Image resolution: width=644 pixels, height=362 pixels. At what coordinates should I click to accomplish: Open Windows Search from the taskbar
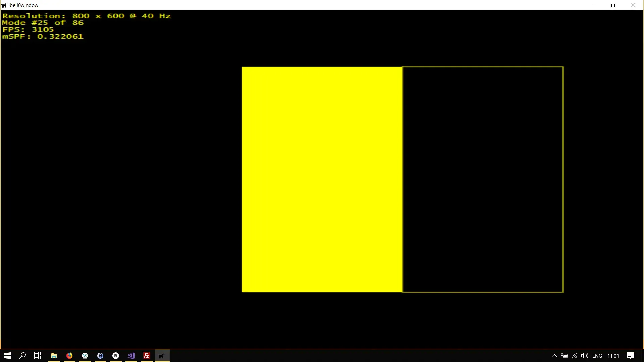coord(22,356)
